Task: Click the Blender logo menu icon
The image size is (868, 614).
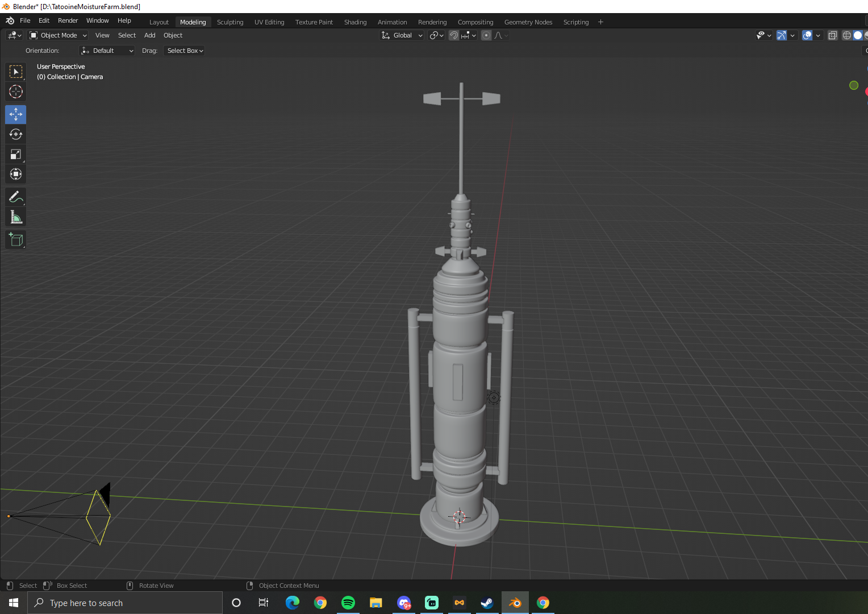Action: (x=10, y=20)
